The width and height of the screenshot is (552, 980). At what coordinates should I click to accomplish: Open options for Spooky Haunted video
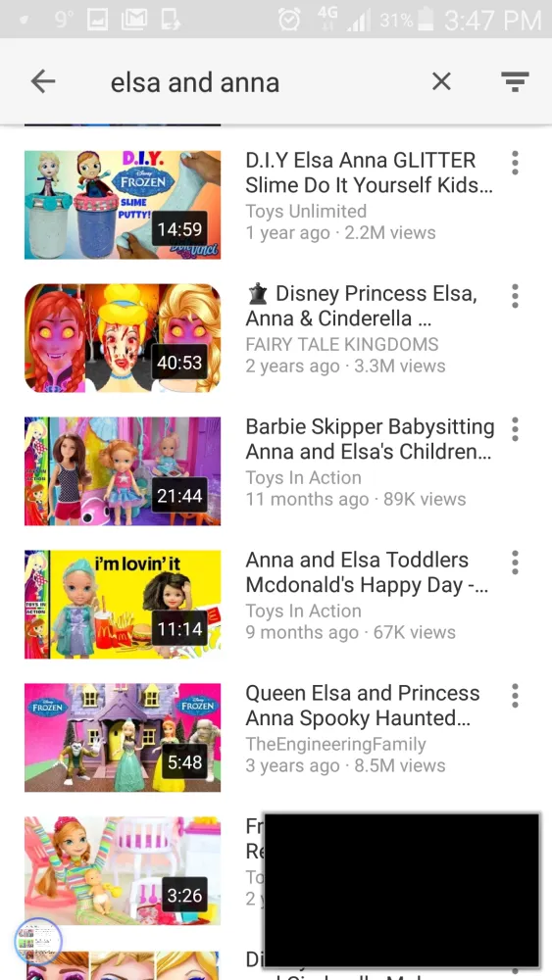coord(515,695)
